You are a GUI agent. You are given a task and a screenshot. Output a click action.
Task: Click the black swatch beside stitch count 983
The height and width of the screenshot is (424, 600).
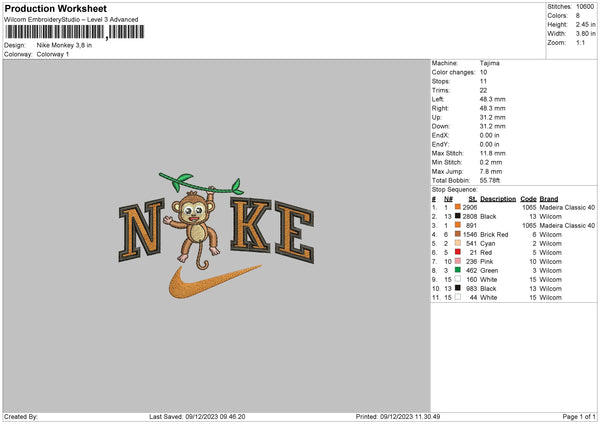pyautogui.click(x=458, y=288)
